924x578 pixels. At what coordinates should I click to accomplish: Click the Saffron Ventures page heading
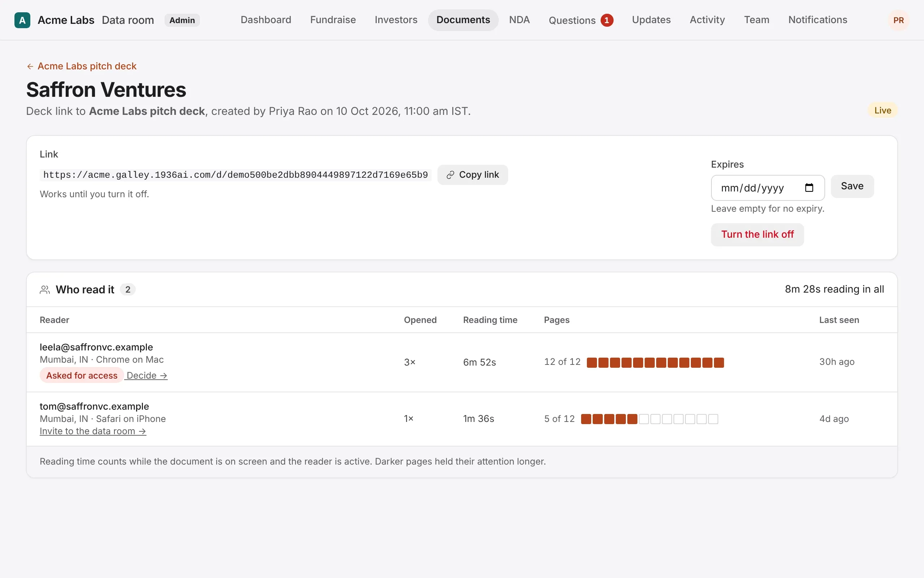pyautogui.click(x=106, y=90)
